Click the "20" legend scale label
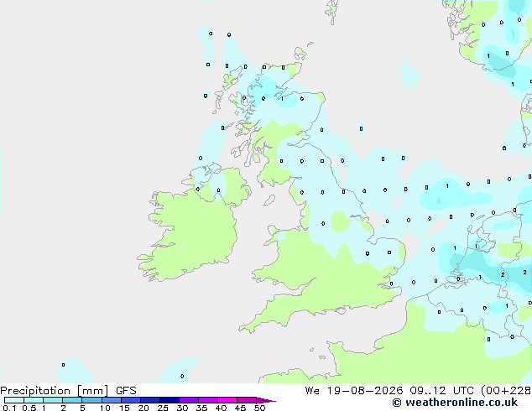Viewport: 532px width, 411px height. [143, 408]
